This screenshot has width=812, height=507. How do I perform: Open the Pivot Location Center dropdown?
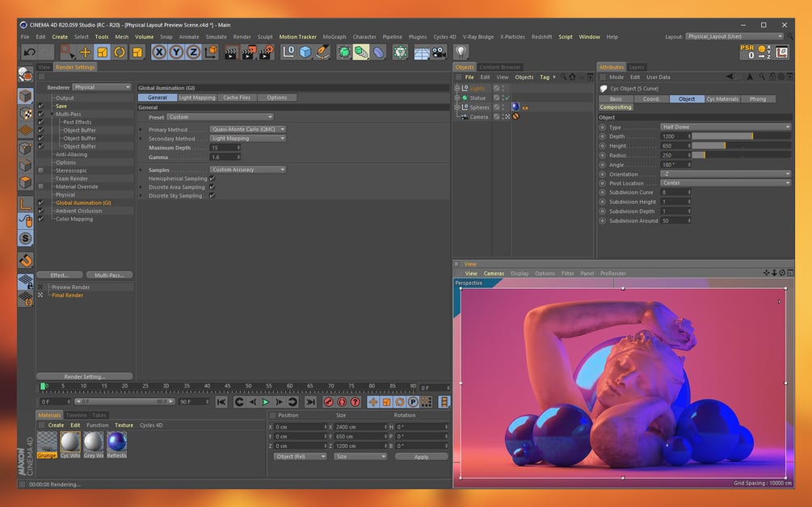coord(726,182)
